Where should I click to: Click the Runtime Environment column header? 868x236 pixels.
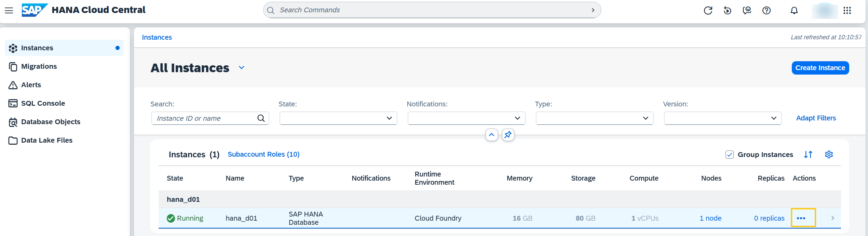click(x=434, y=178)
